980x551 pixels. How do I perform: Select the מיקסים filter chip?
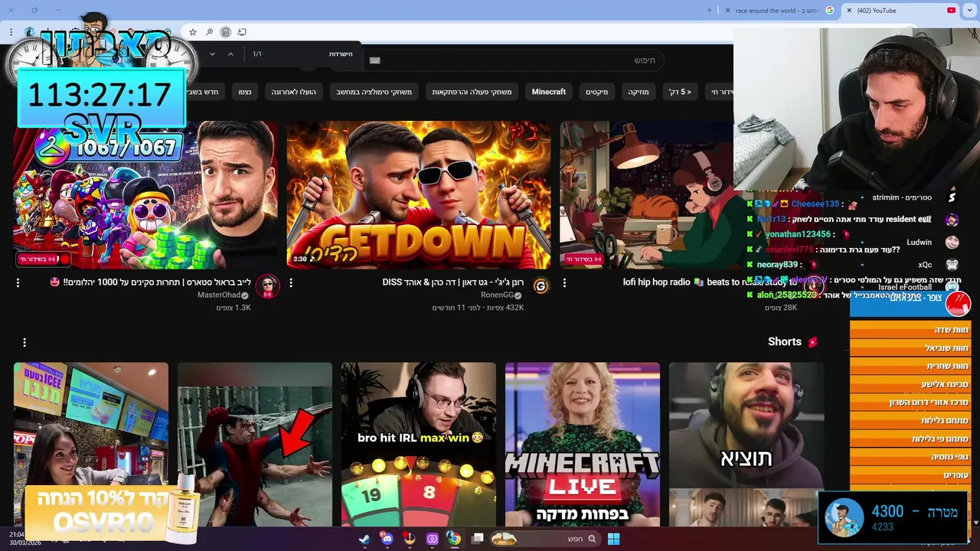[597, 92]
